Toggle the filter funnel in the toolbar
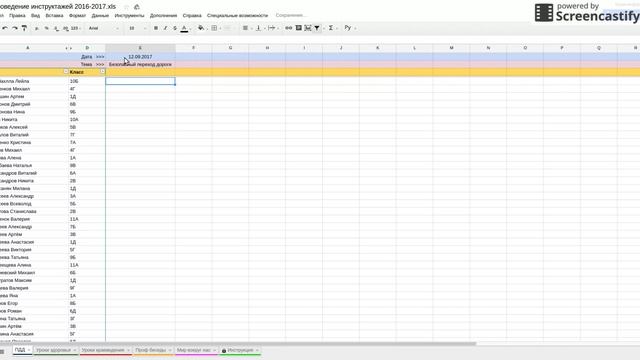This screenshot has width=640, height=360. click(317, 28)
